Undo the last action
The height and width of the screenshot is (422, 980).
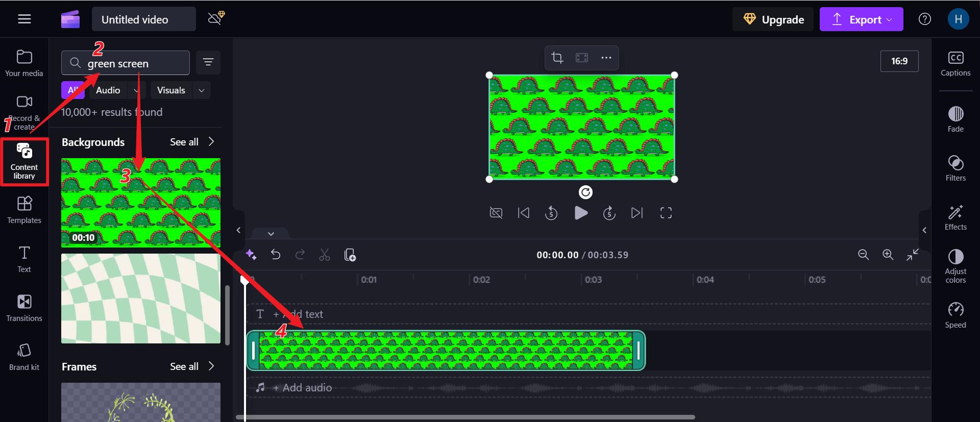point(276,255)
